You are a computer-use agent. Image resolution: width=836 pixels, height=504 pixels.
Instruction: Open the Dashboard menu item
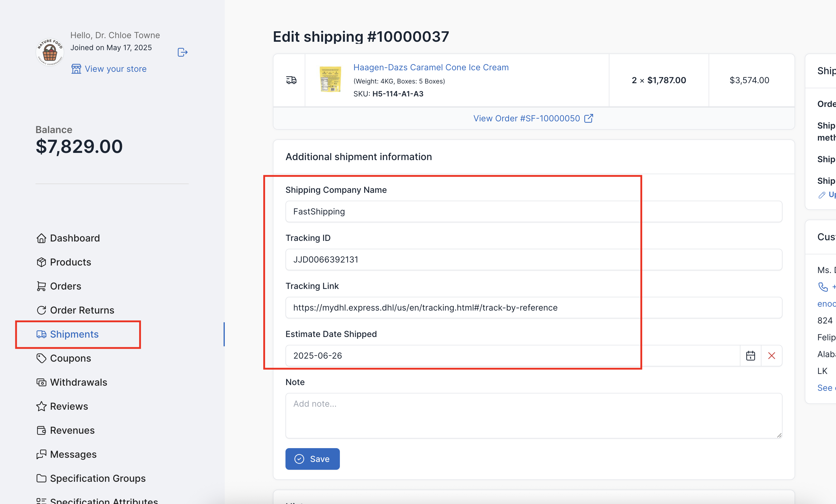[x=75, y=238]
